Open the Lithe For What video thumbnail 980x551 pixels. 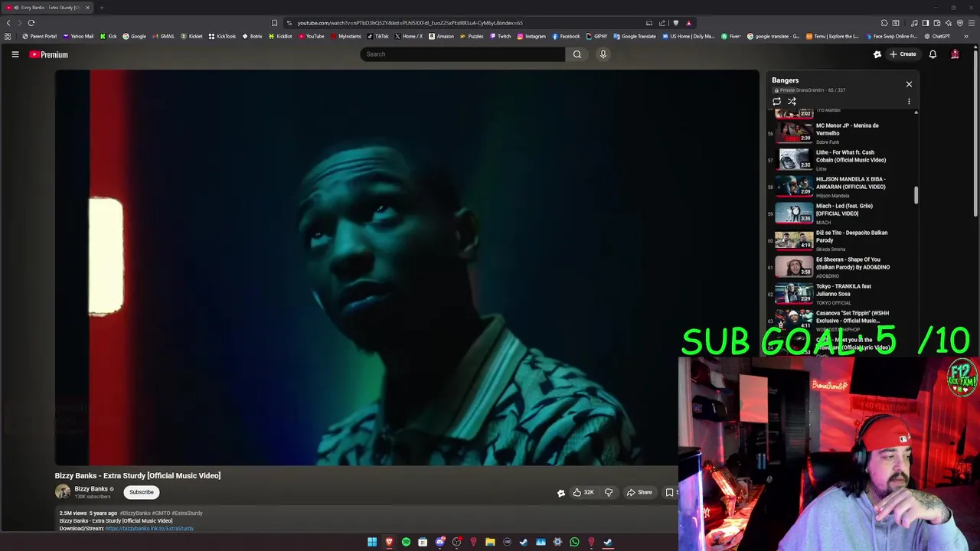[794, 158]
